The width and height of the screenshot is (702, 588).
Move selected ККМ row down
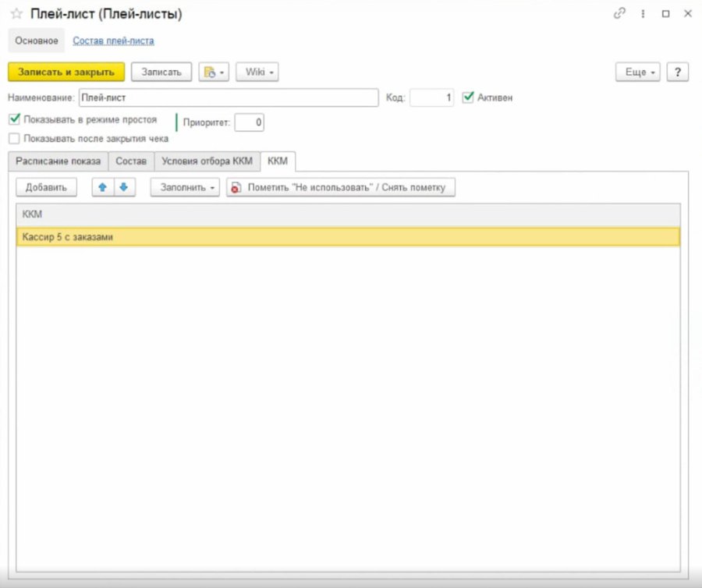click(124, 187)
